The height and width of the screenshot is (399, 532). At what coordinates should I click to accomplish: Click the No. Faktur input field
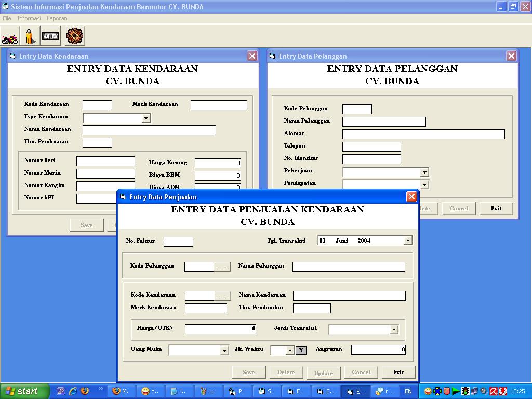[x=179, y=242]
